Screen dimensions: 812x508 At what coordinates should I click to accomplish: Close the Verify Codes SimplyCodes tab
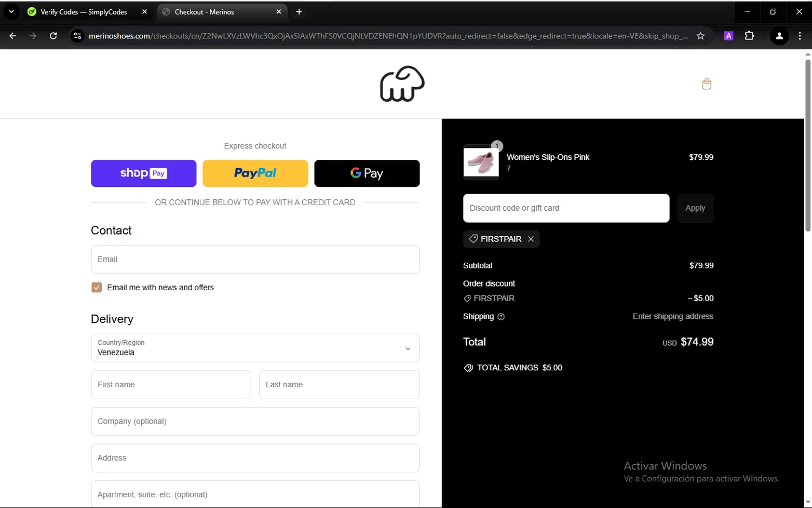pyautogui.click(x=145, y=11)
